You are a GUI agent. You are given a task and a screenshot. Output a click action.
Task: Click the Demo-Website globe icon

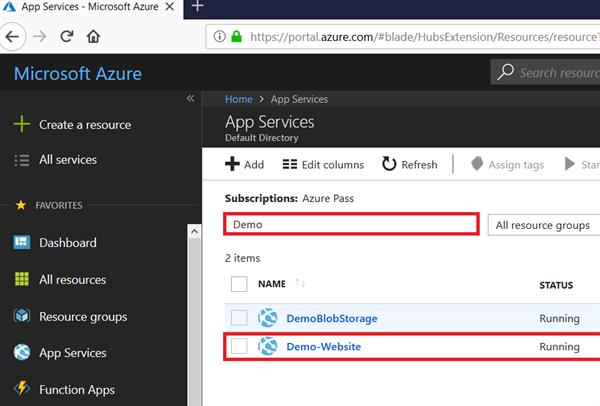(x=267, y=347)
